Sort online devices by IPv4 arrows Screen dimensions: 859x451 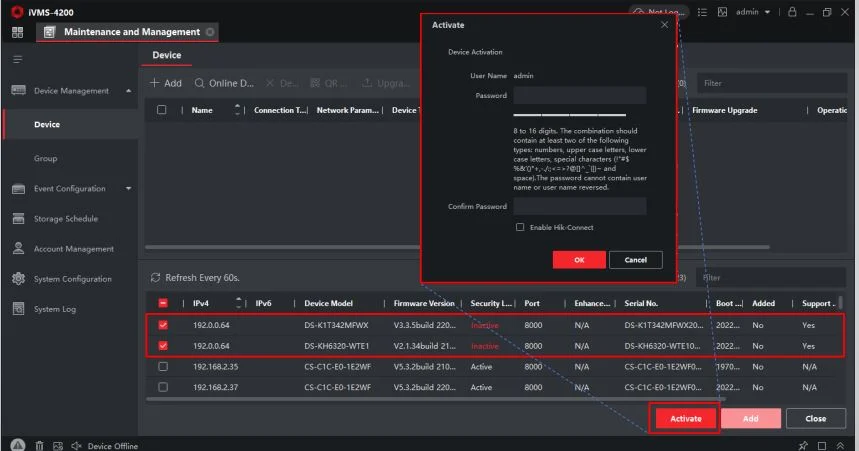pos(238,302)
